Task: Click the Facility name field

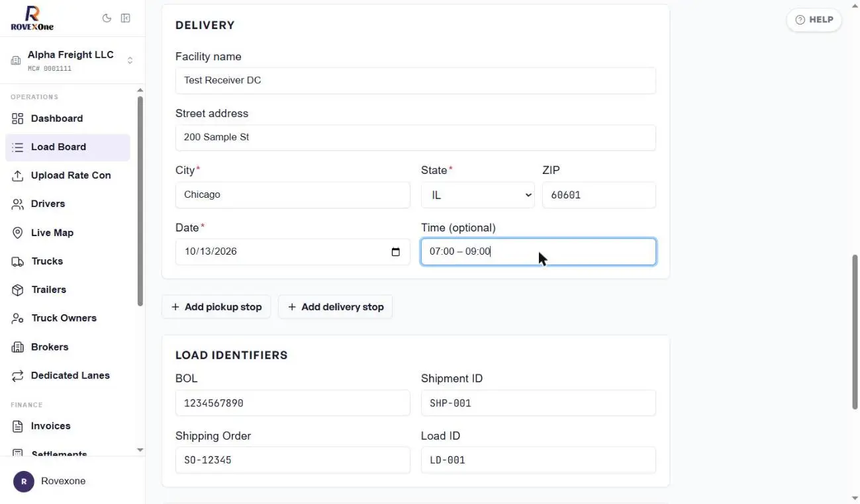Action: [x=416, y=81]
